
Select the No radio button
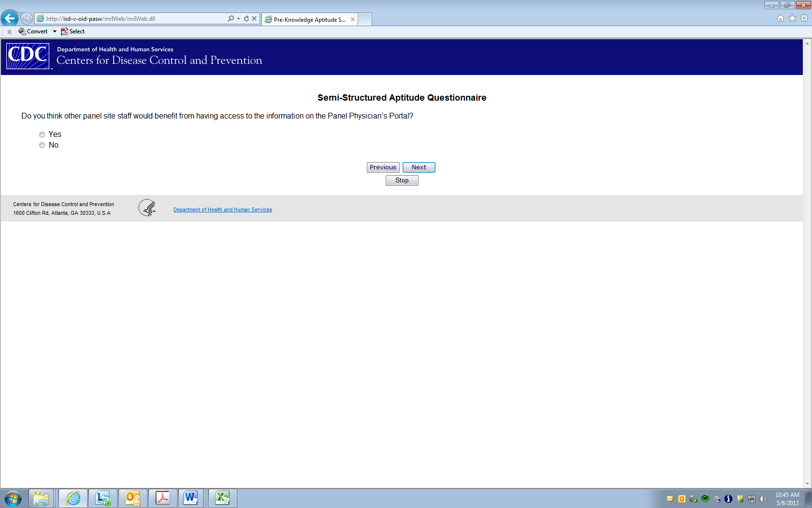tap(42, 145)
